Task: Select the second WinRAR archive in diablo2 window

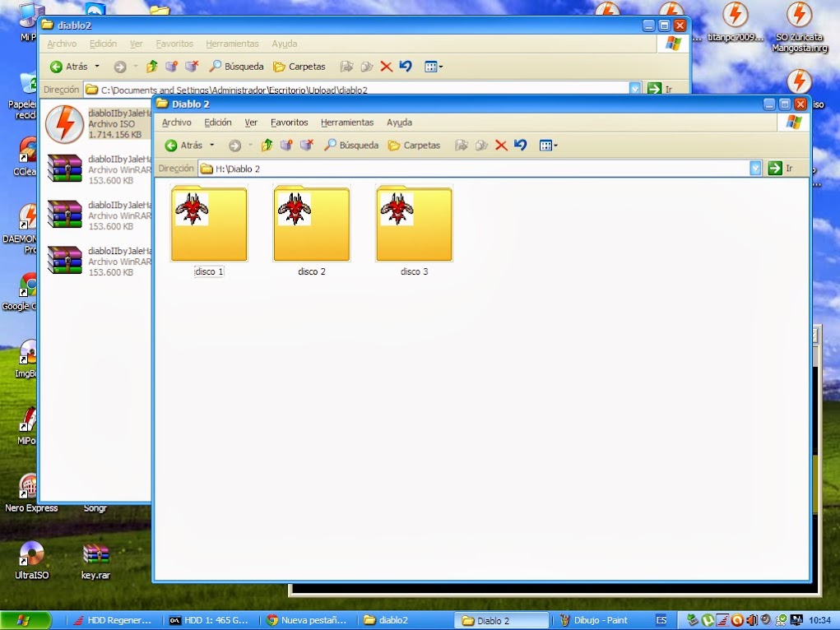Action: click(99, 215)
